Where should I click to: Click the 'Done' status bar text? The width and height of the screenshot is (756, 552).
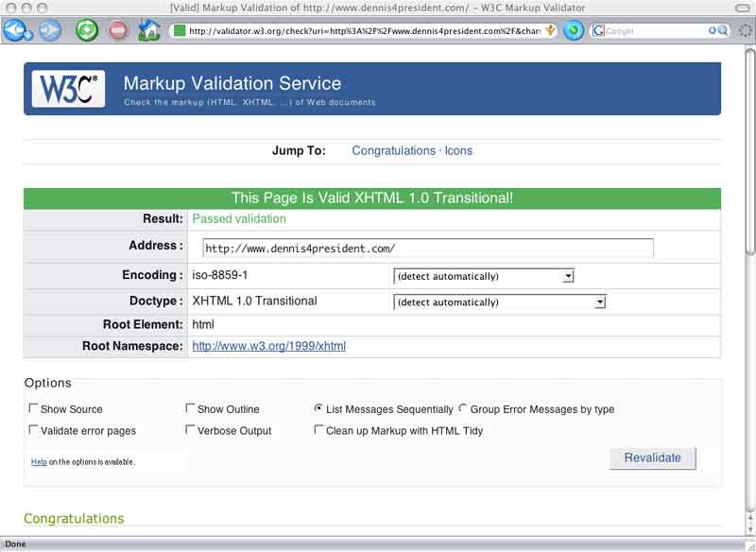pos(15,543)
